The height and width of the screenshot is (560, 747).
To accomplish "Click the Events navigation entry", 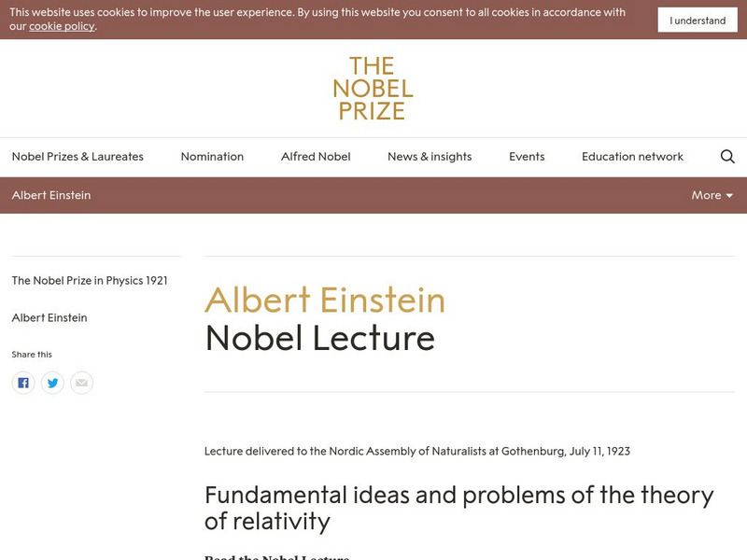I will [x=527, y=156].
